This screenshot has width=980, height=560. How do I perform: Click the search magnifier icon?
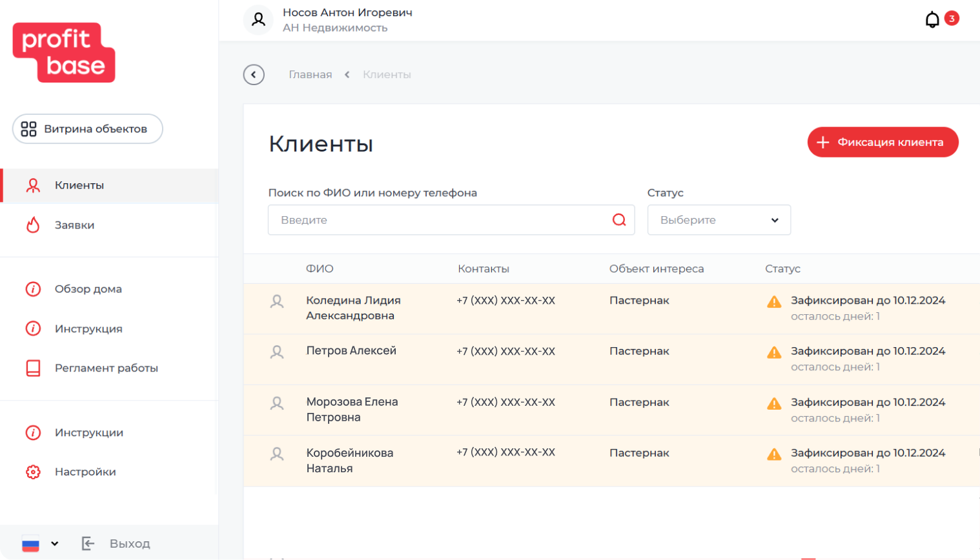coord(619,220)
